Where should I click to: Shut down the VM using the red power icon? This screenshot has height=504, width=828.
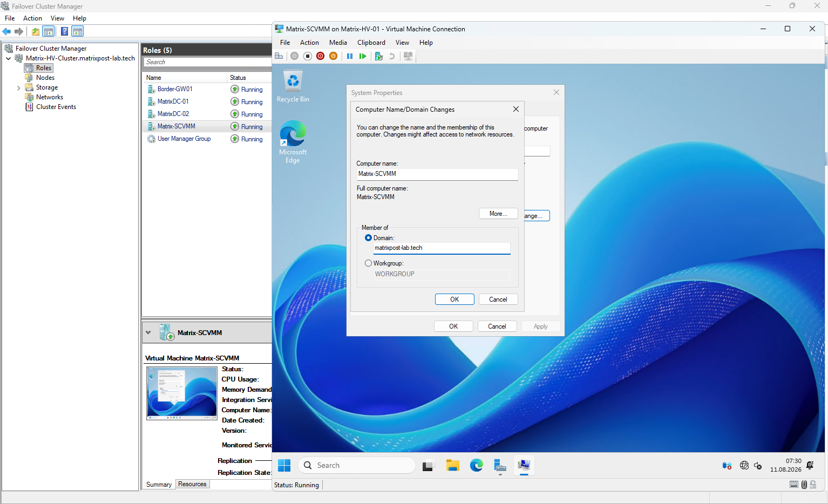(321, 56)
